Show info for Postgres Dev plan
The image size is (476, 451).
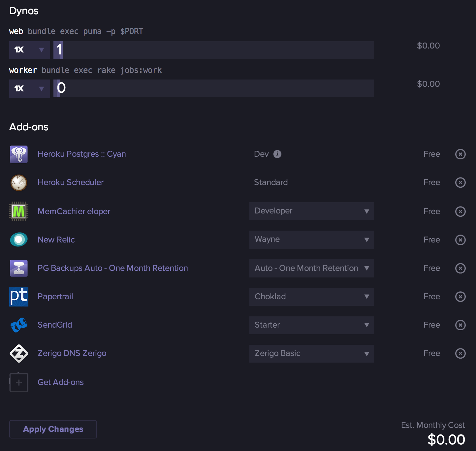(277, 154)
